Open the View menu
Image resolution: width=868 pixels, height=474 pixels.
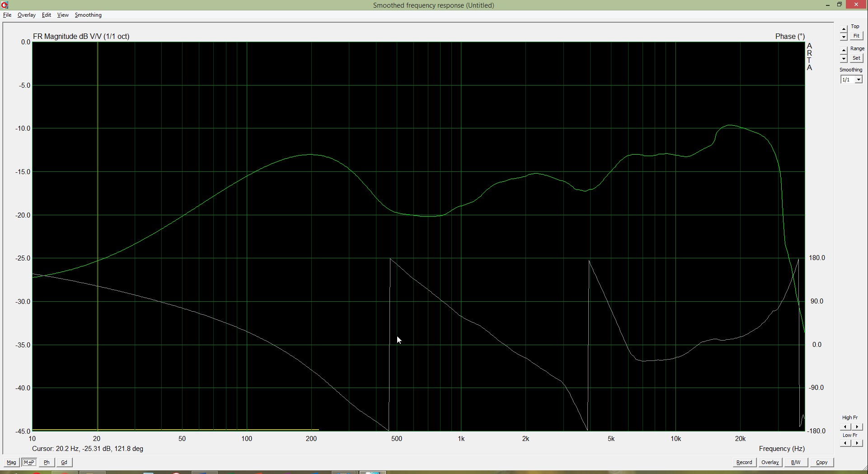(x=63, y=15)
